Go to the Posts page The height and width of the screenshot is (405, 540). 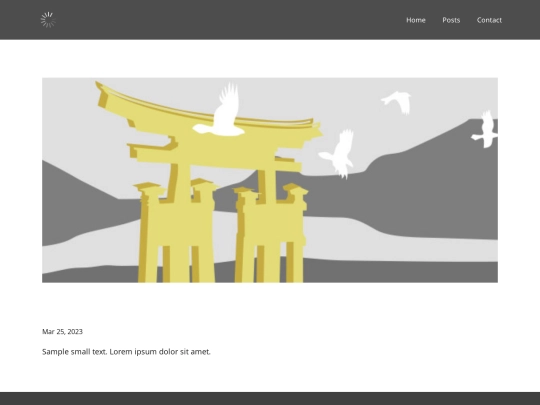(451, 20)
